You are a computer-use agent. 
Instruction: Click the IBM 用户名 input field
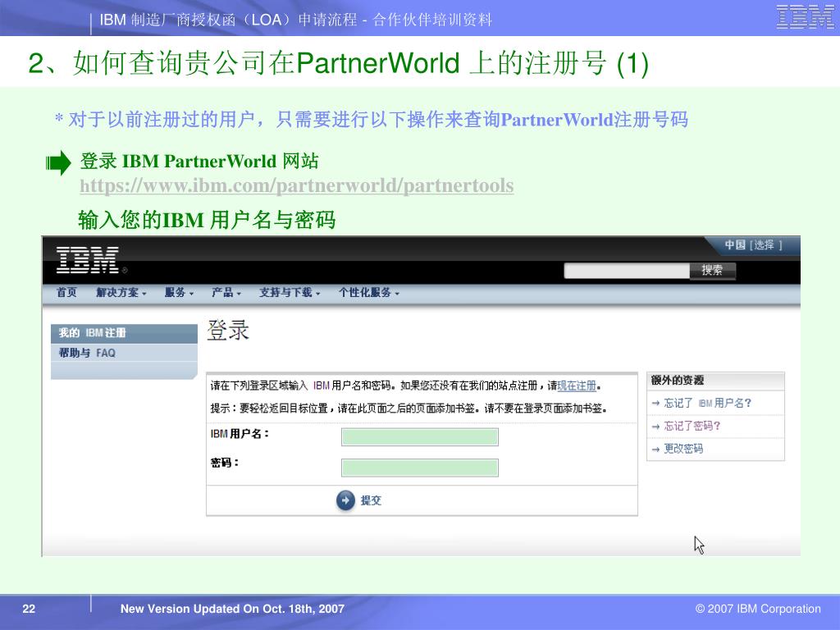click(x=419, y=437)
